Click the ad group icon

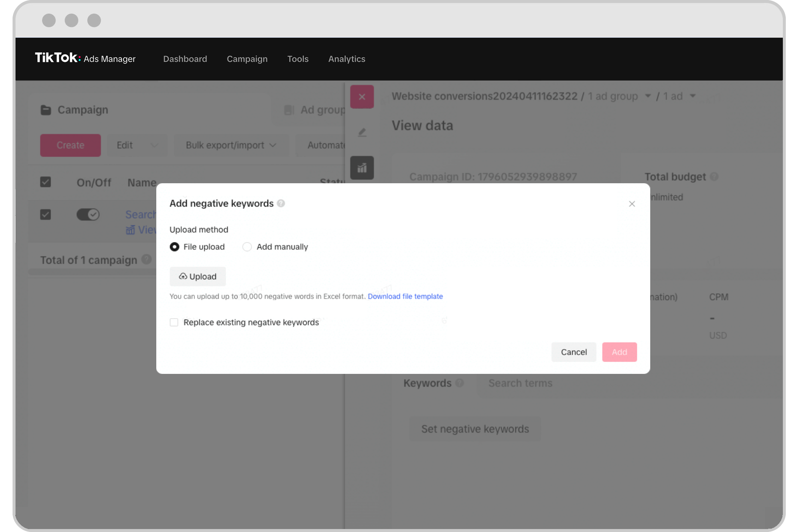289,109
